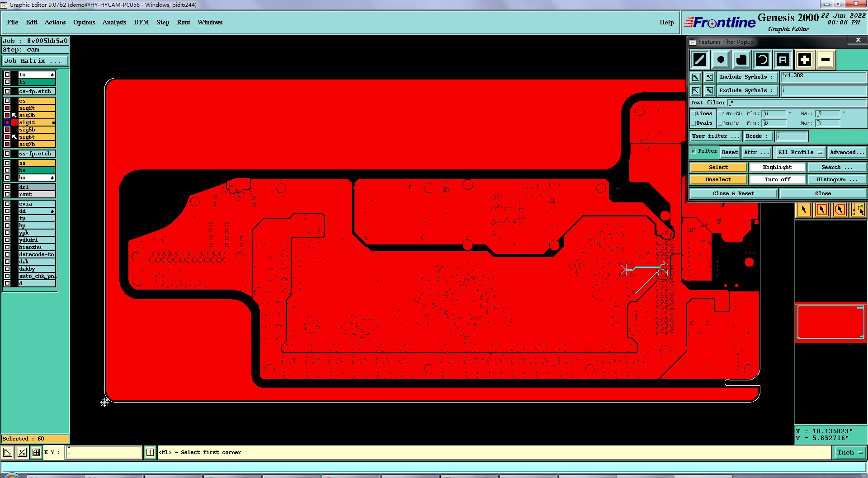Open the Search ... dialog
868x478 pixels.
click(837, 167)
